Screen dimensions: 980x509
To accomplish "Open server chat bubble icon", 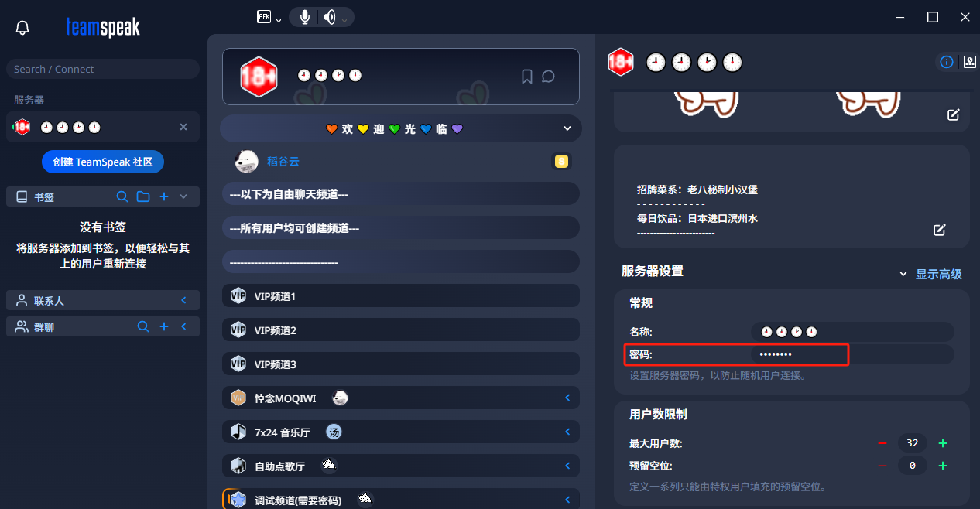I will tap(548, 77).
